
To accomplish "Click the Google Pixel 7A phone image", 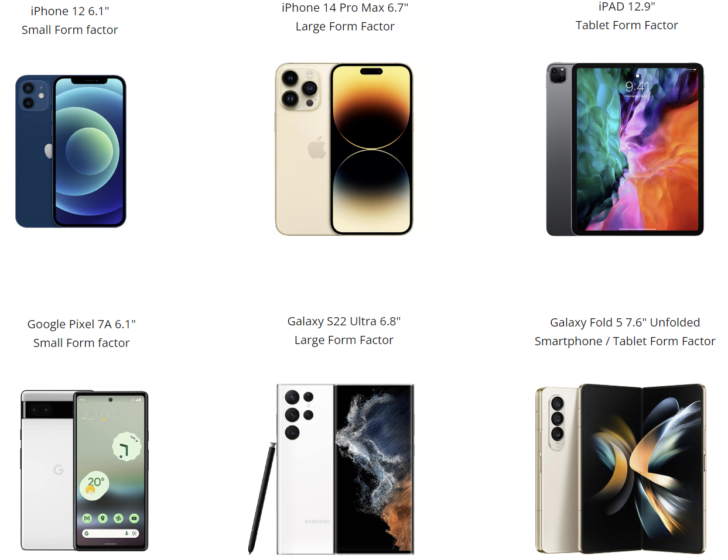I will coord(84,471).
